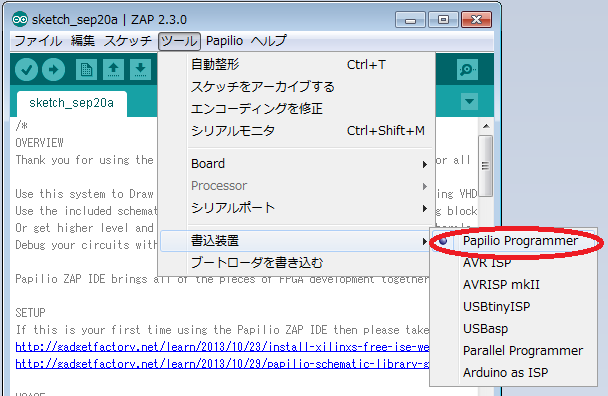Screen dimensions: 608x396
Task: Click the Upload arrow toolbar icon
Action: [54, 70]
